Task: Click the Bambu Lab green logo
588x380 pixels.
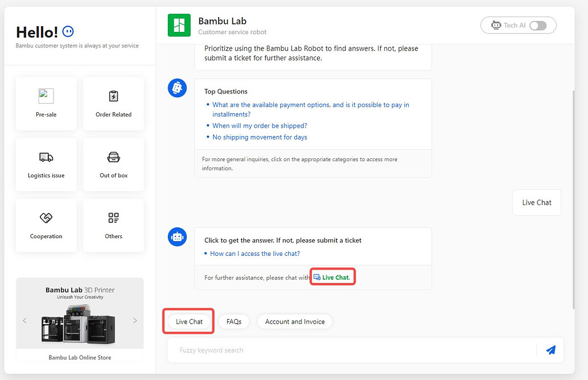Action: point(179,25)
